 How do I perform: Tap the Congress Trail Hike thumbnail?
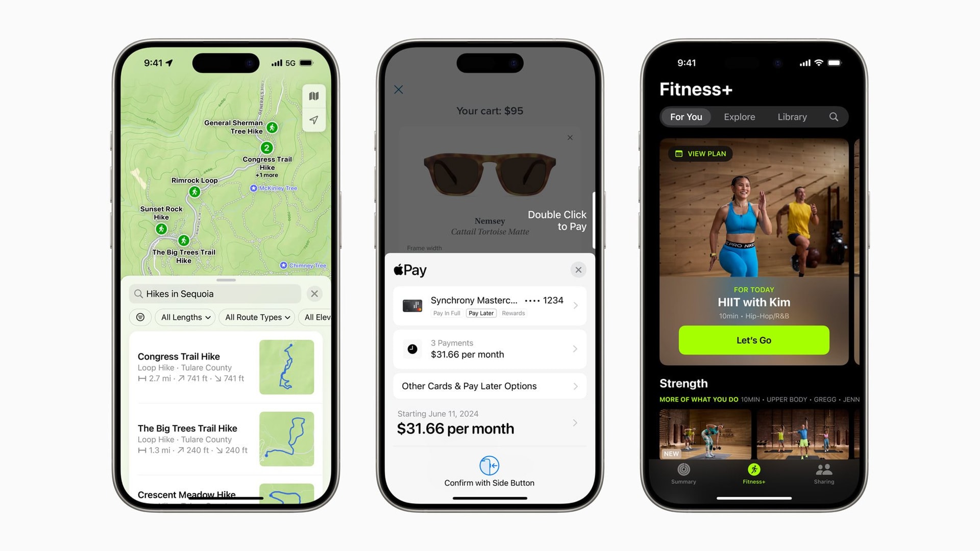coord(287,367)
